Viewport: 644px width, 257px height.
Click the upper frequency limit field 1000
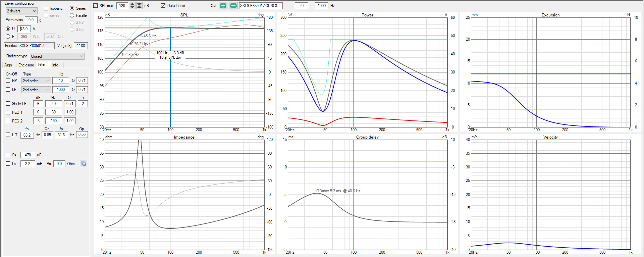tap(322, 6)
